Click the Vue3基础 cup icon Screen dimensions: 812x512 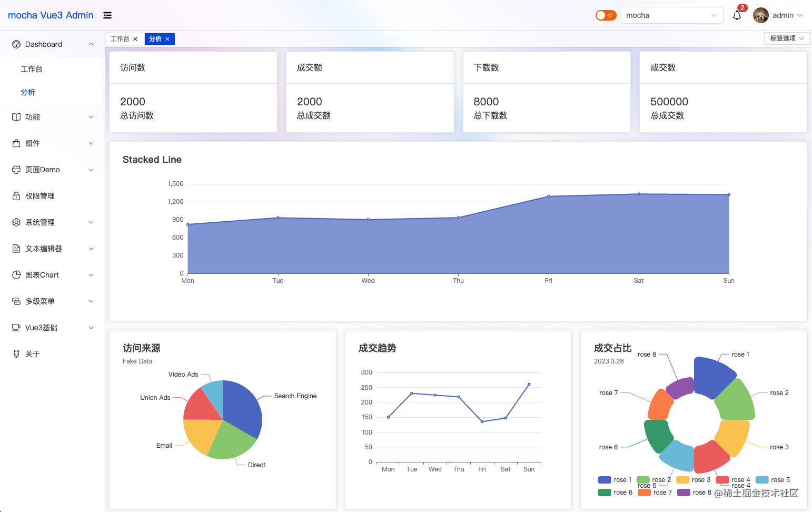[16, 328]
